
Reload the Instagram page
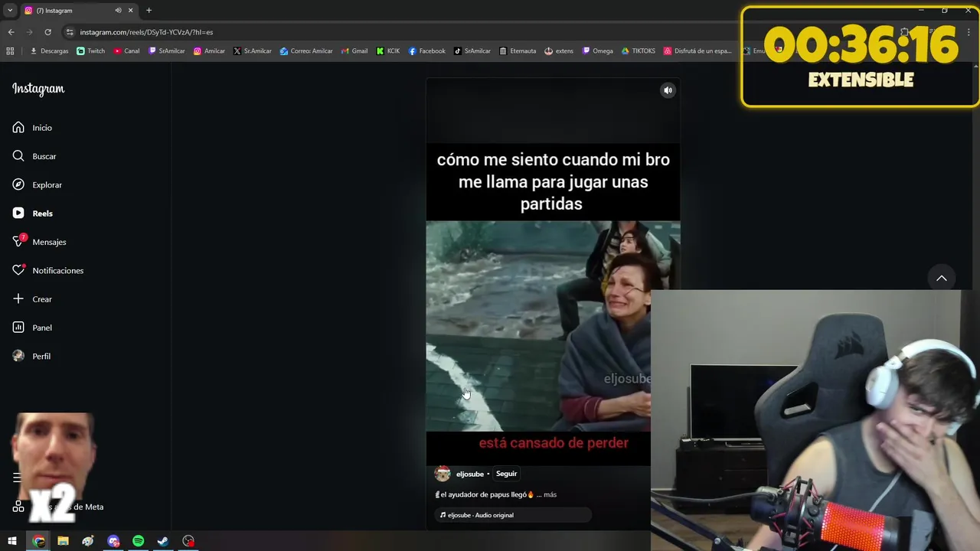[x=47, y=32]
